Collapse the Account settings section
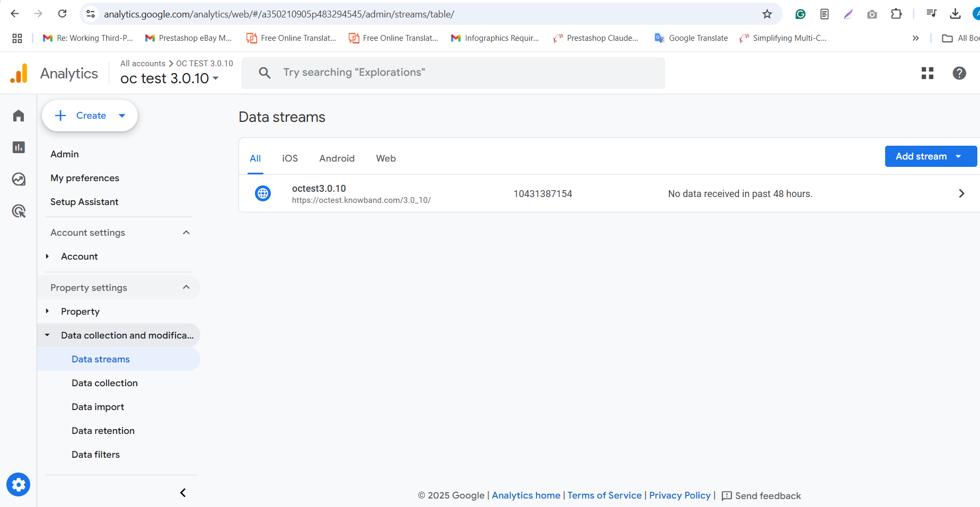This screenshot has width=980, height=507. click(186, 233)
